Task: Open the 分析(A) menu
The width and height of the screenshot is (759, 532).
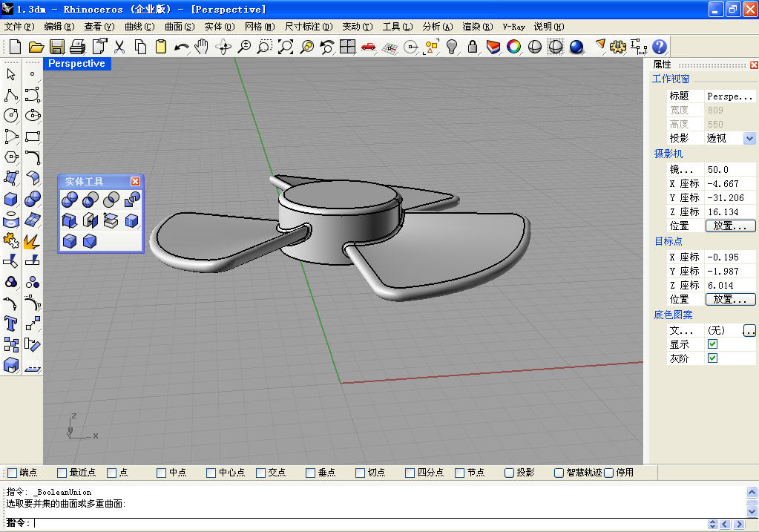Action: [438, 27]
